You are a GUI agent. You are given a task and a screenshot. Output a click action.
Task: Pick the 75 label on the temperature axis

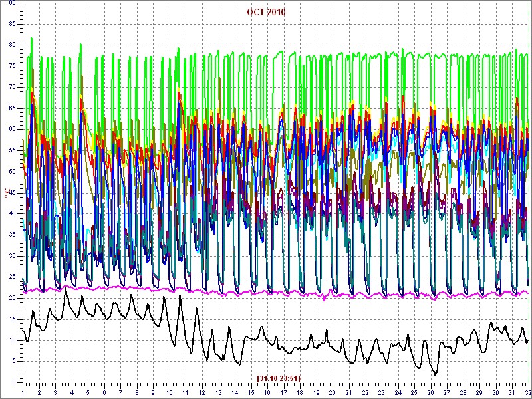point(12,66)
